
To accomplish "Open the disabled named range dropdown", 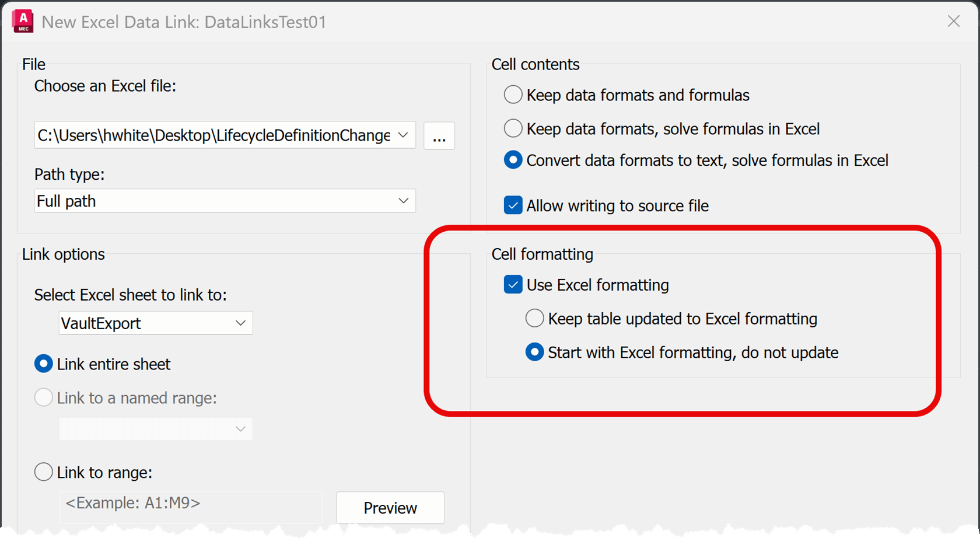I will coord(156,428).
